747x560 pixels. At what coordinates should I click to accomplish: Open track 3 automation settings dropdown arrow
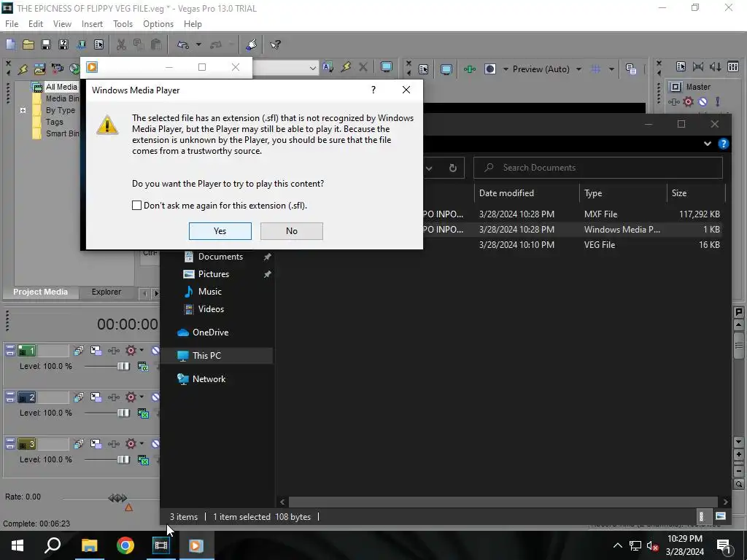142,444
